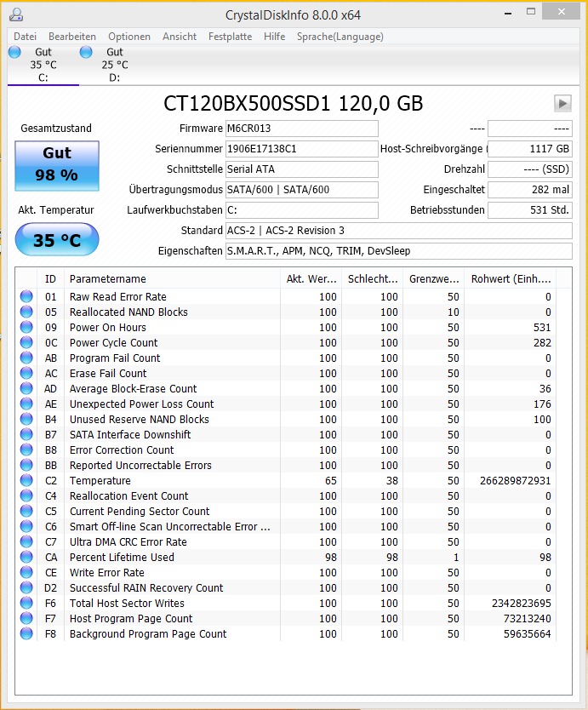The width and height of the screenshot is (588, 710).
Task: Click the Eigenschaften field with S.M.A.R.T.
Action: click(x=399, y=251)
